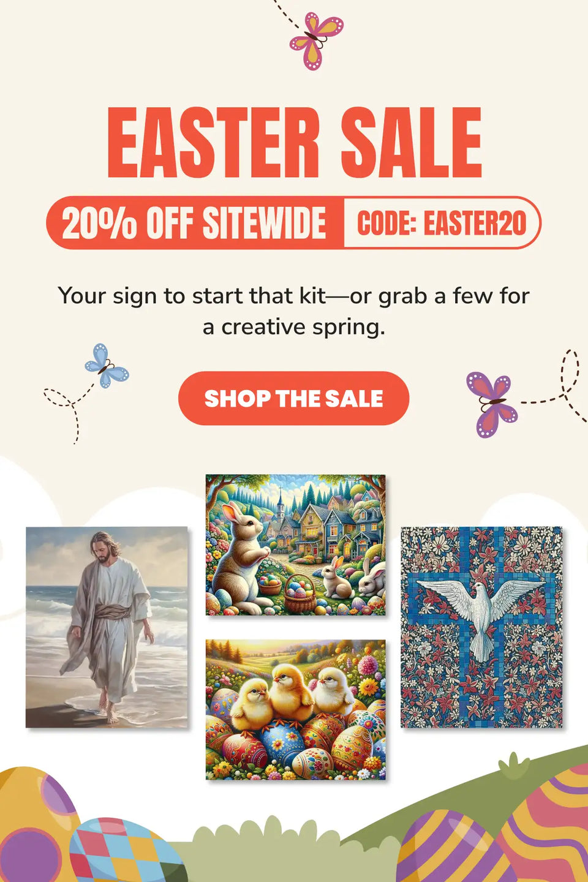This screenshot has height=882, width=588.
Task: Click the creative spring tagline text
Action: (x=293, y=311)
